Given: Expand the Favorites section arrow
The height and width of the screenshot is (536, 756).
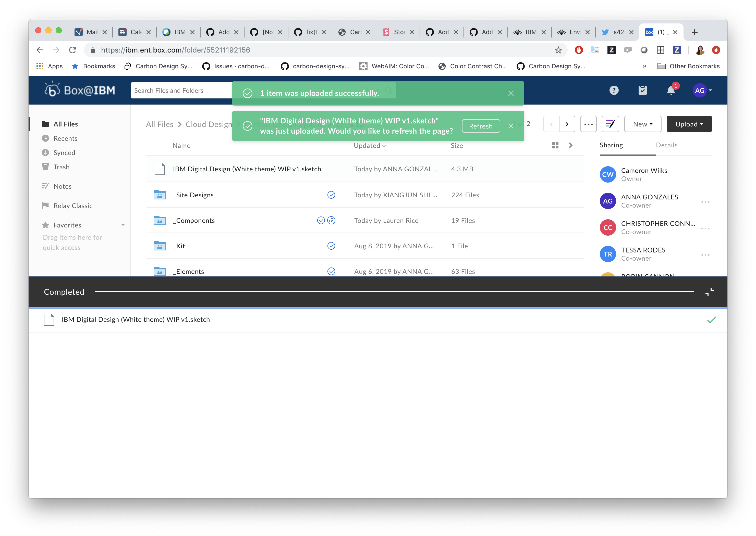Looking at the screenshot, I should click(123, 225).
